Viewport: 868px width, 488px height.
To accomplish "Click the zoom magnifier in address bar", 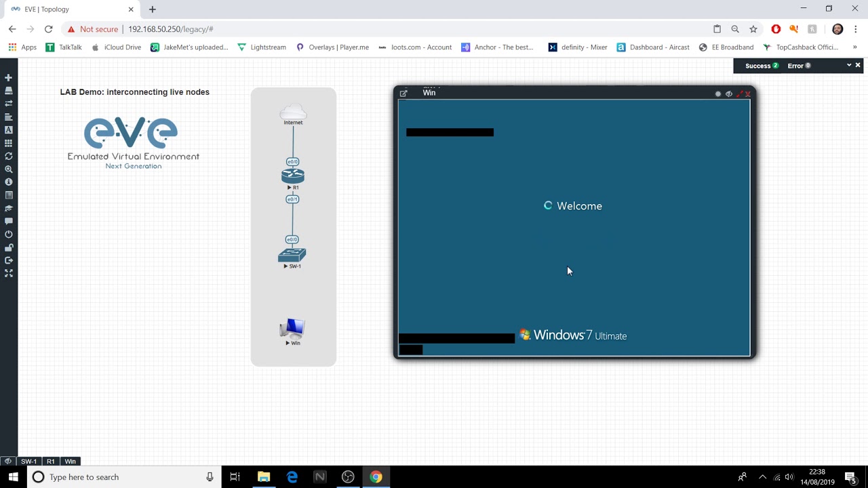I will (x=735, y=29).
